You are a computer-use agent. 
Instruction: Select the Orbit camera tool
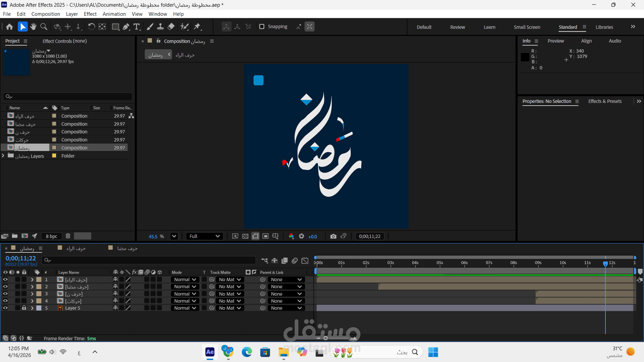[57, 27]
